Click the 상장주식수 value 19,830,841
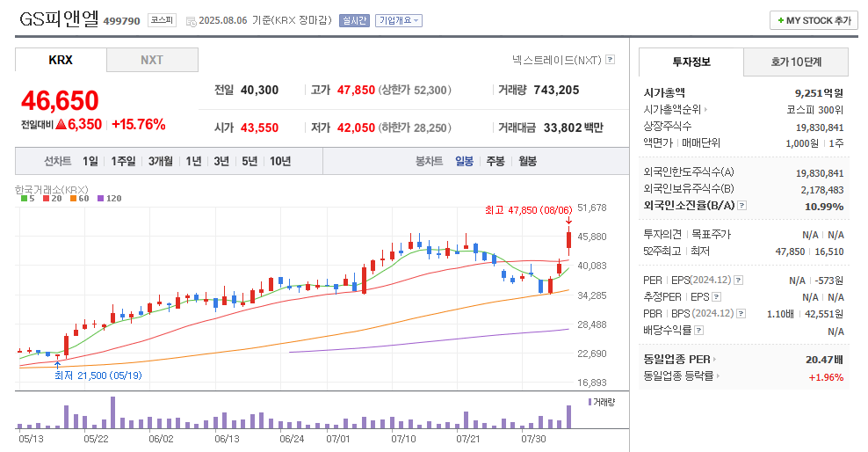Screen dimensions: 868x452 click(x=820, y=128)
